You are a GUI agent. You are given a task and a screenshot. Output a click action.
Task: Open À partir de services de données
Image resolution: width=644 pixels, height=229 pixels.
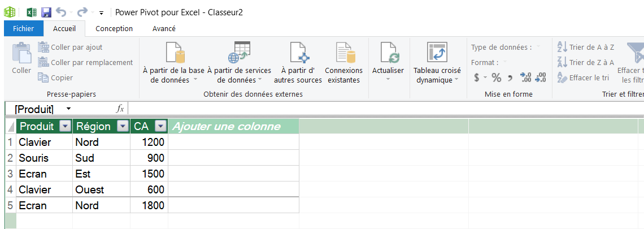click(239, 63)
